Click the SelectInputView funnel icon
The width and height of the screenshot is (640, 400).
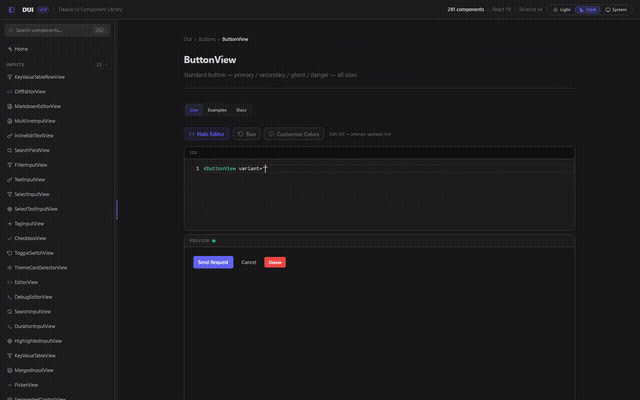click(x=9, y=194)
